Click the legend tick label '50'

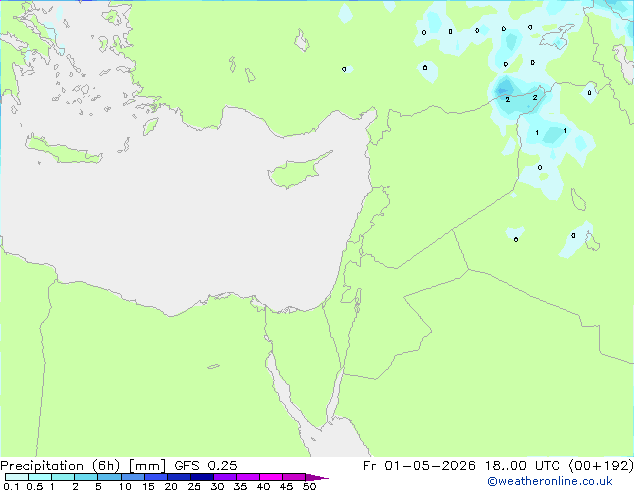(x=310, y=486)
